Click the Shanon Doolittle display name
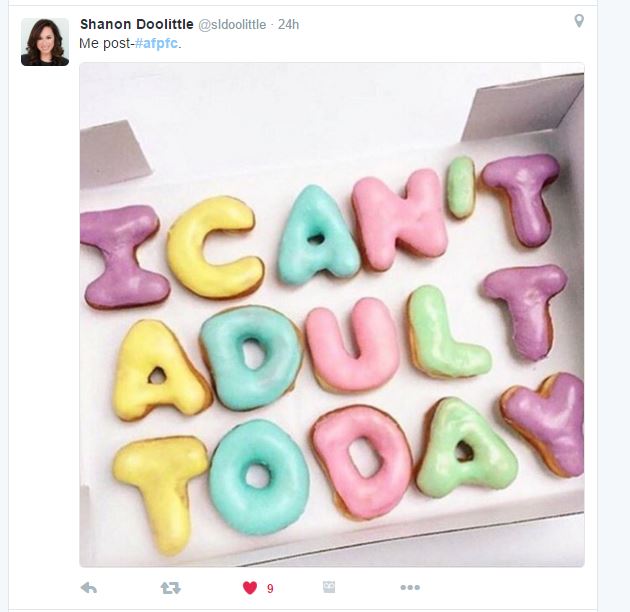The height and width of the screenshot is (612, 630). tap(137, 24)
